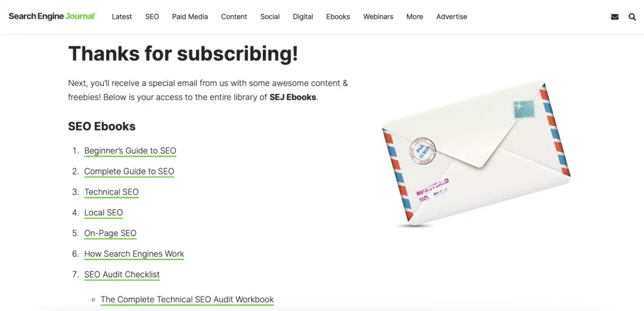The width and height of the screenshot is (644, 311).
Task: Open Complete Guide to SEO link
Action: tap(130, 171)
